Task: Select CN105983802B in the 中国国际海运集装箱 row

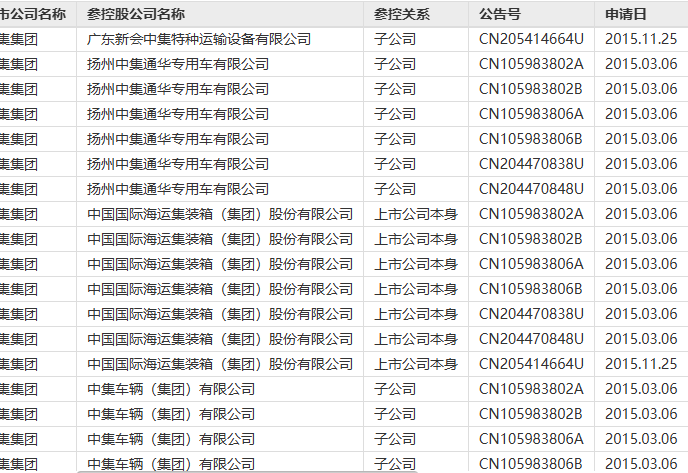Action: pyautogui.click(x=530, y=239)
